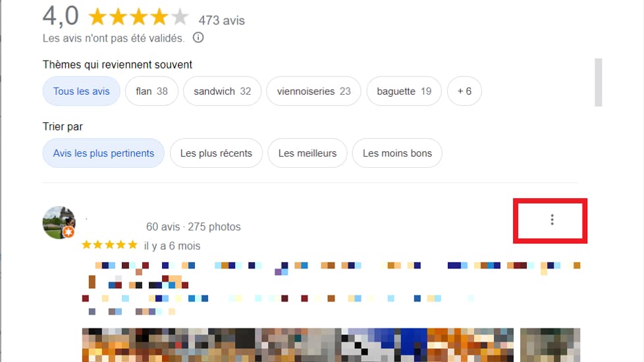Sort by 'Les plus récents'
Viewport: 644px width, 362px height.
click(x=216, y=153)
